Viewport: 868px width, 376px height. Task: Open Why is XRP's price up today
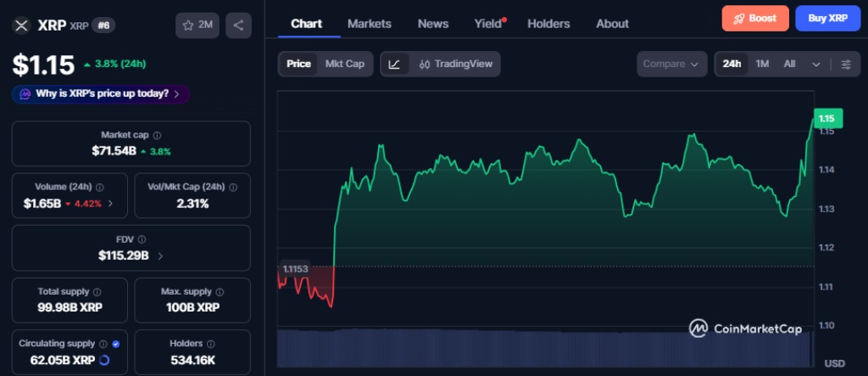click(101, 94)
